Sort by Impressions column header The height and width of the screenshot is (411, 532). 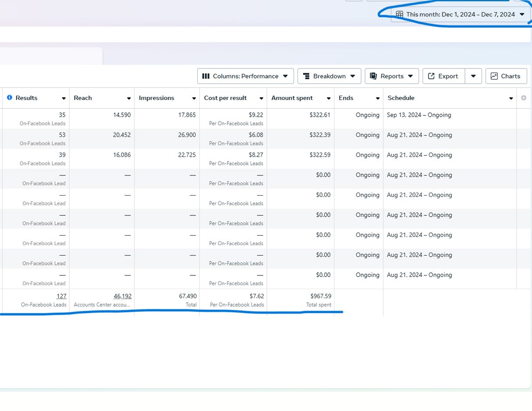pyautogui.click(x=156, y=98)
